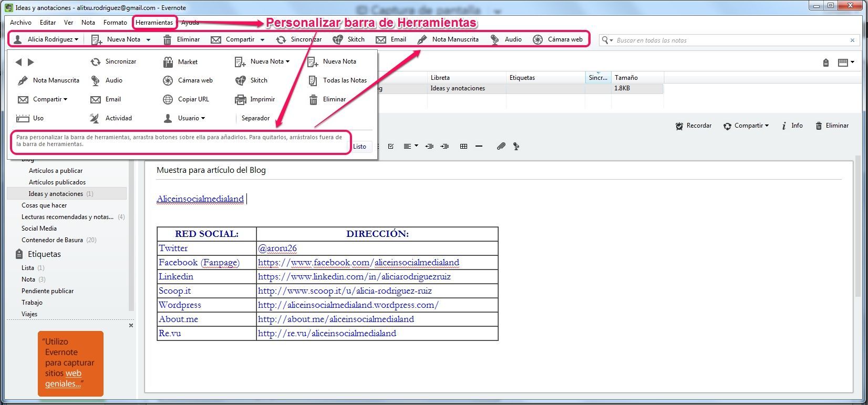Open the Alicia Rodriguez account dropdown
The width and height of the screenshot is (868, 405).
46,39
